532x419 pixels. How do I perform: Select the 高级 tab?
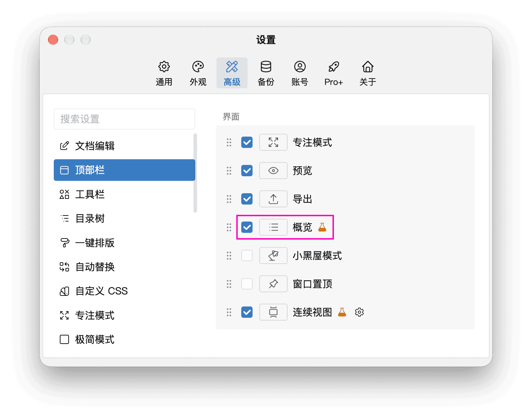(x=232, y=73)
